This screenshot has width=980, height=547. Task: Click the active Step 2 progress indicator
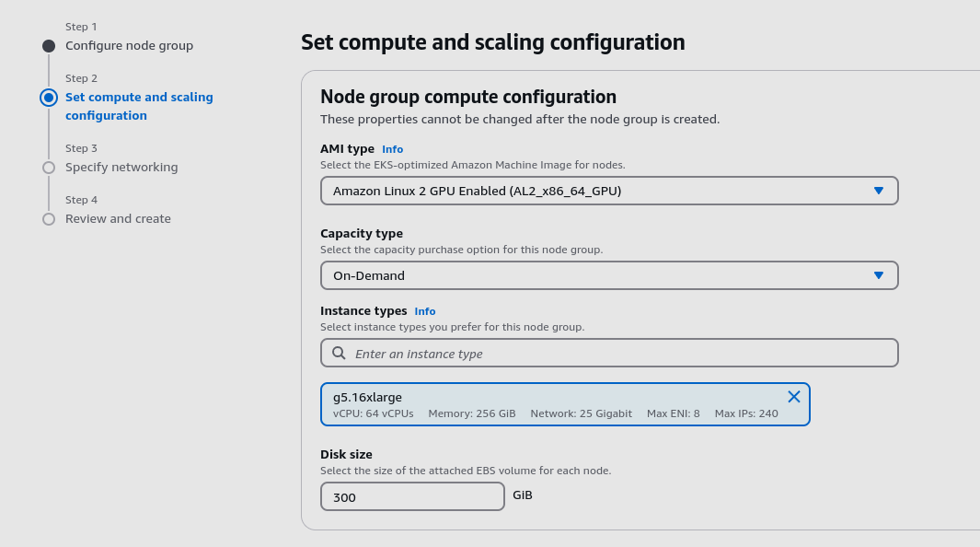pos(48,97)
